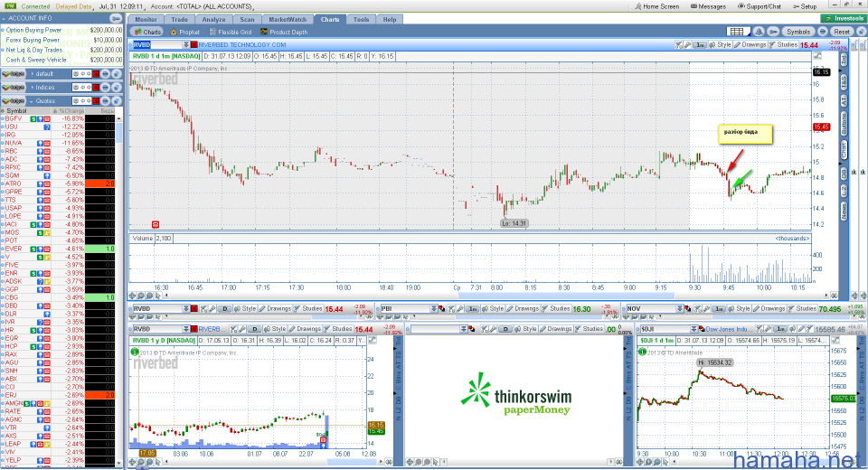Viewport: 868px width, 470px height.
Task: Open Drawings menu of the main RVBD chart
Action: coord(750,45)
